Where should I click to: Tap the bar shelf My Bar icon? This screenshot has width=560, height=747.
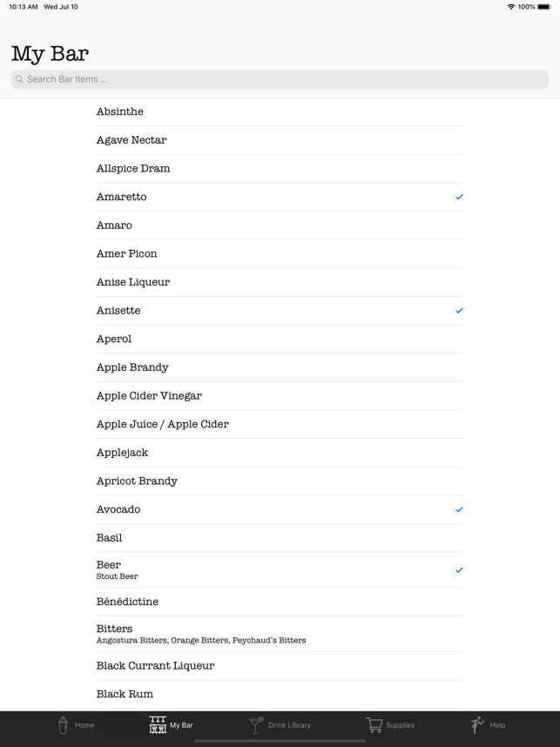(158, 725)
